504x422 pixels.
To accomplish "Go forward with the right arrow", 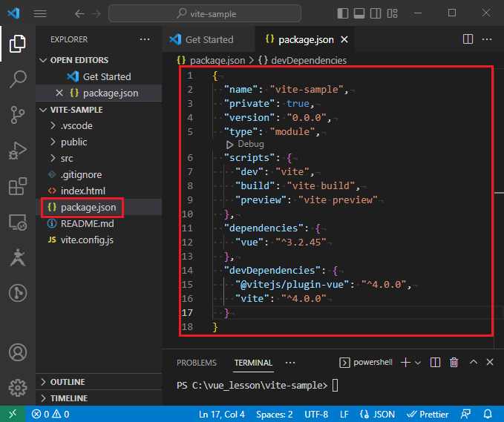I will [x=96, y=14].
